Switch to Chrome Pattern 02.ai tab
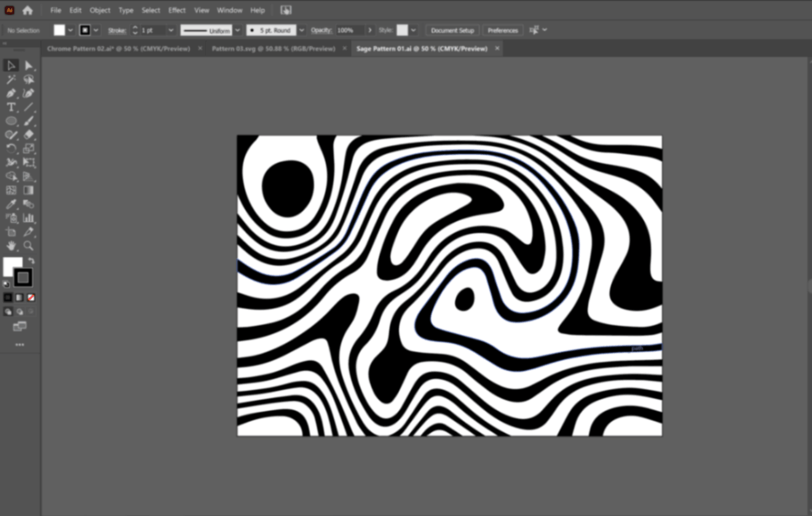The image size is (812, 516). [x=119, y=49]
